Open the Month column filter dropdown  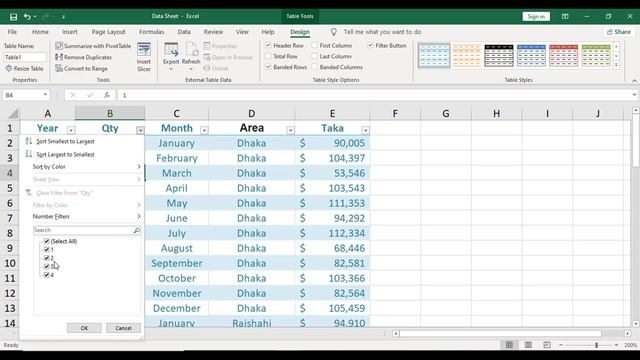point(204,130)
